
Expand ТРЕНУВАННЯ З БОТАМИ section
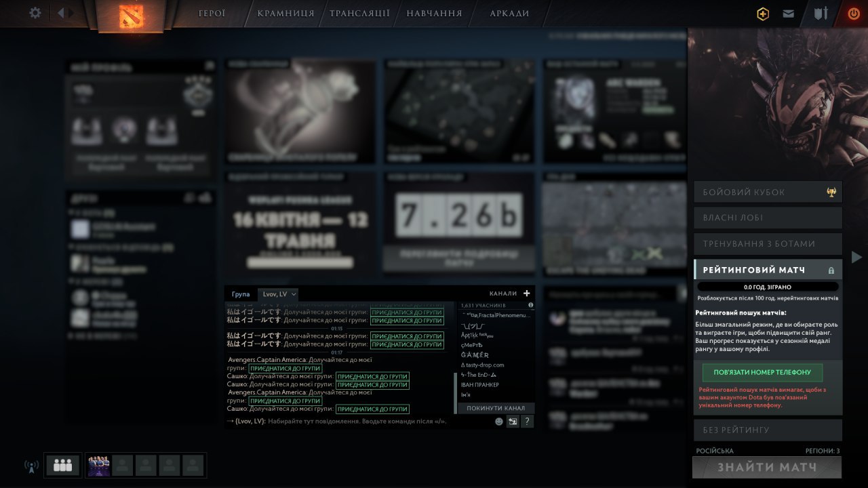point(768,243)
